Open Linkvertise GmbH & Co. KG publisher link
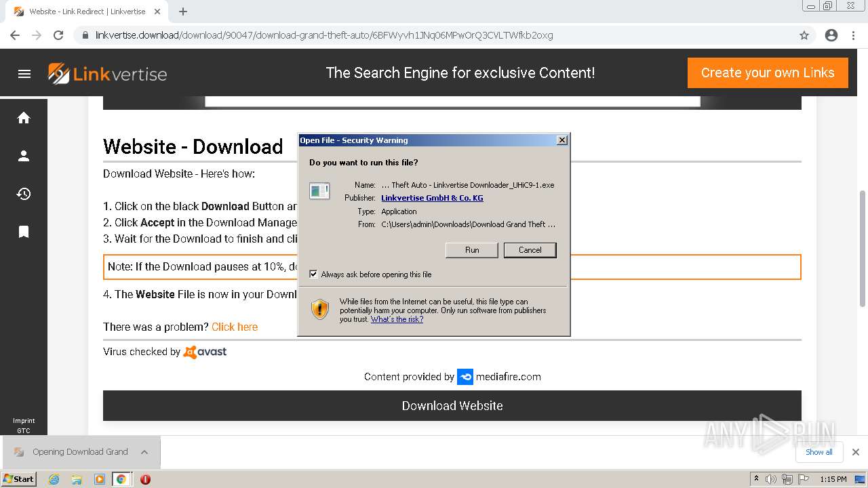This screenshot has height=488, width=868. point(432,198)
